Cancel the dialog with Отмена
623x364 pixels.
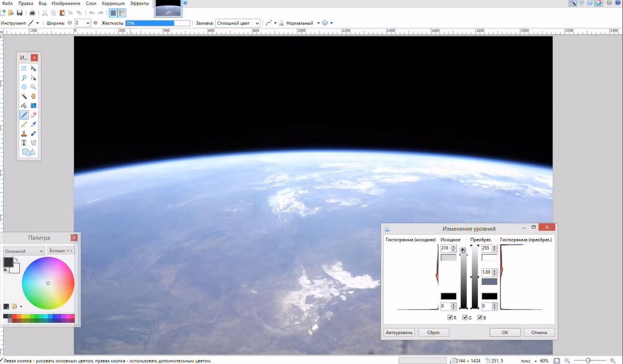point(539,332)
